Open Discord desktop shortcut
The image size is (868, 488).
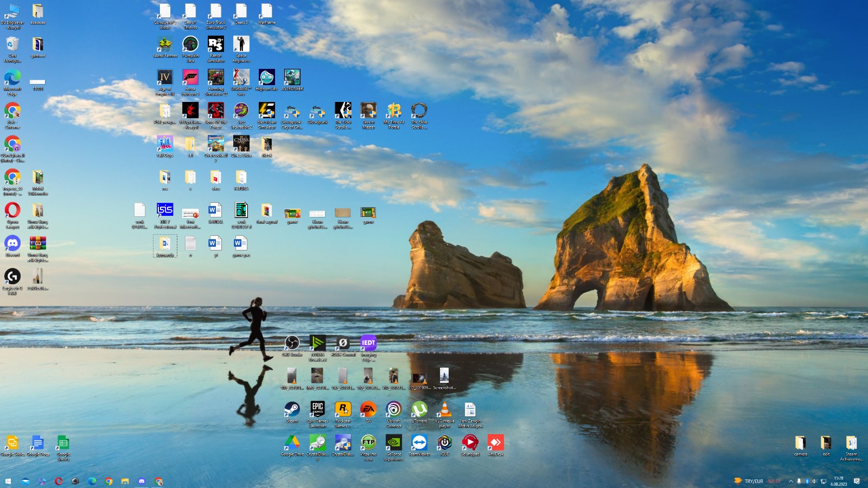tap(12, 246)
